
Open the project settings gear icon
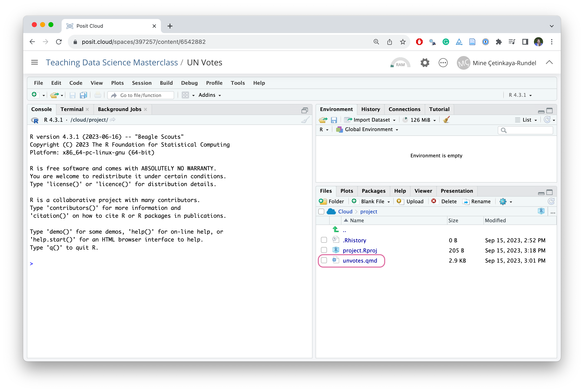click(425, 63)
